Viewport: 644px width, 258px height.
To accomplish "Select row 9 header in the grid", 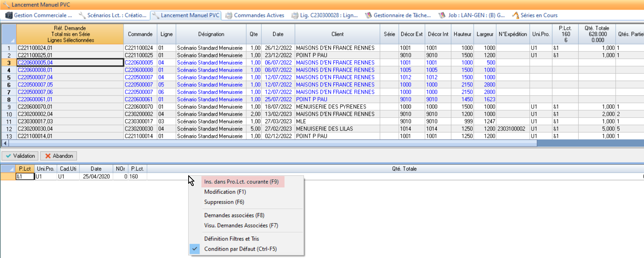I will click(x=9, y=107).
